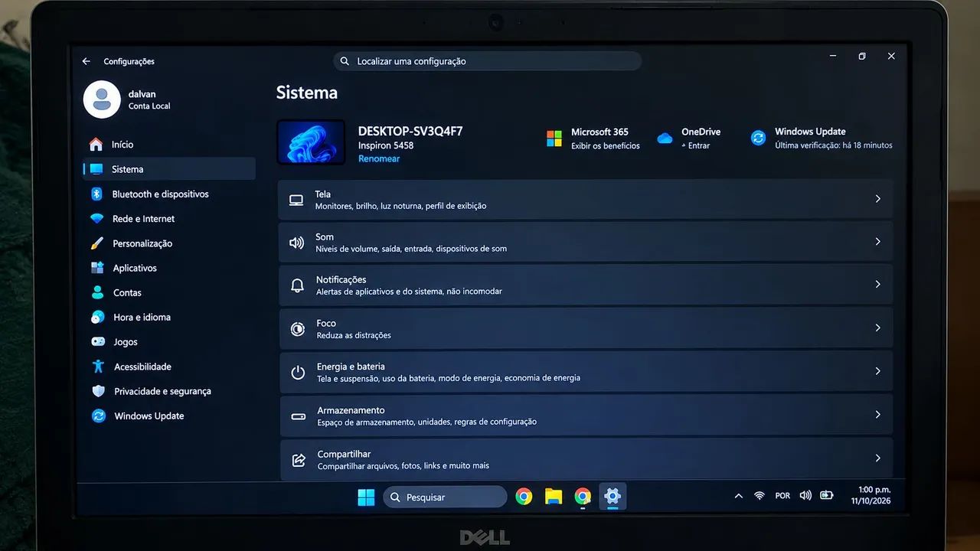Open the Windows Start menu
The image size is (980, 551).
(x=366, y=497)
